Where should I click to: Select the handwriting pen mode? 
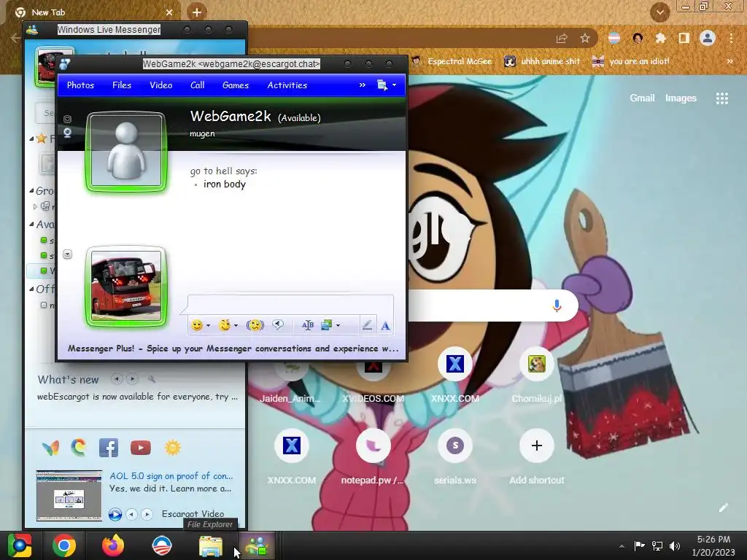click(367, 325)
